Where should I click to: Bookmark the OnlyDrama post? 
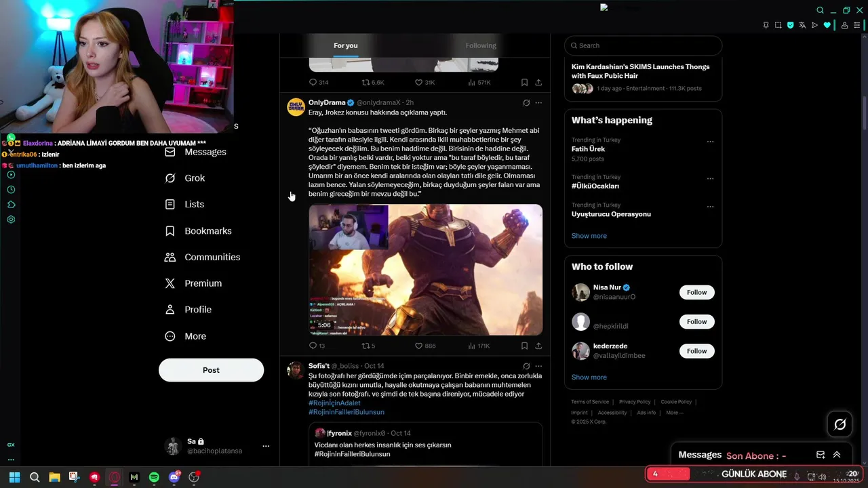(x=524, y=346)
